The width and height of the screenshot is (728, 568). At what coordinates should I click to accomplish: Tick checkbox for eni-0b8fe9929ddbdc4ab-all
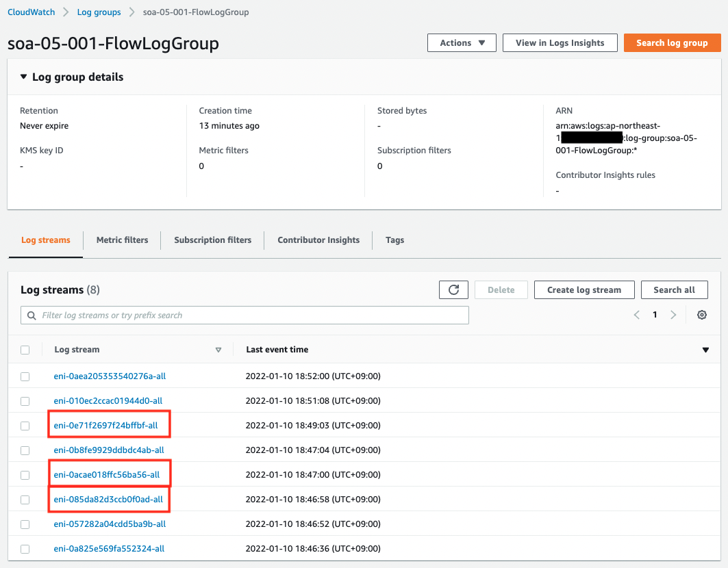(25, 450)
